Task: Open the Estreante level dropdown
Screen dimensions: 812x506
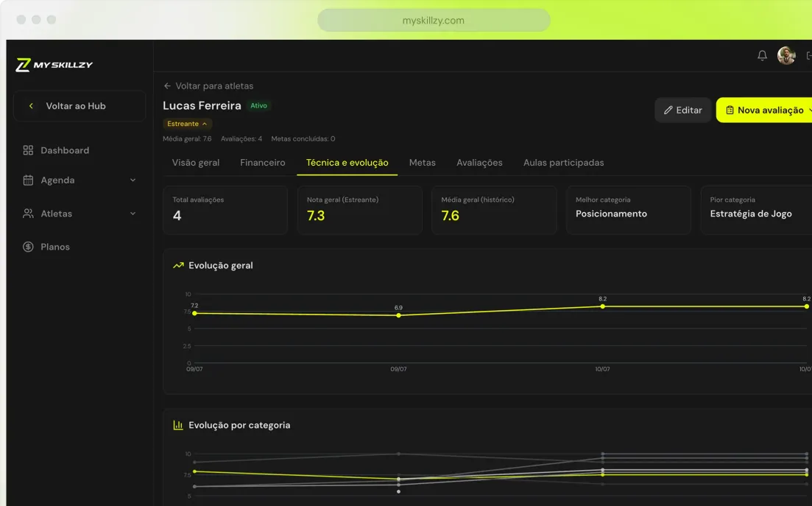Action: point(187,124)
